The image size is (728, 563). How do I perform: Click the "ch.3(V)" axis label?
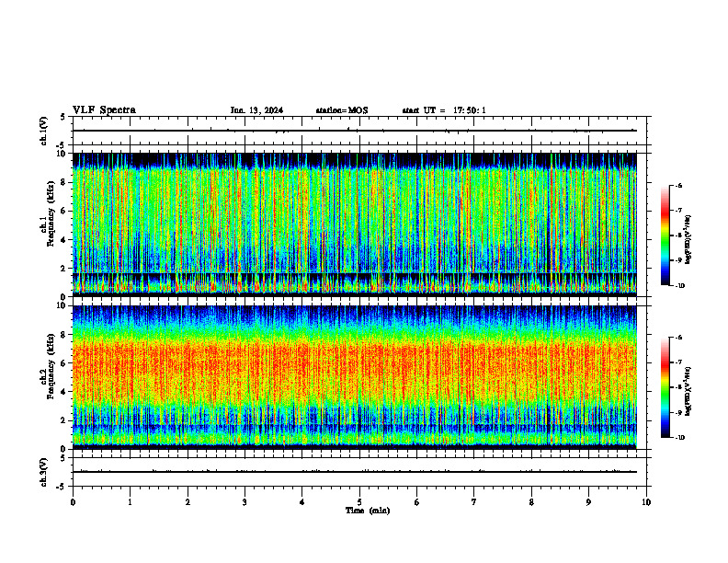pyautogui.click(x=44, y=472)
